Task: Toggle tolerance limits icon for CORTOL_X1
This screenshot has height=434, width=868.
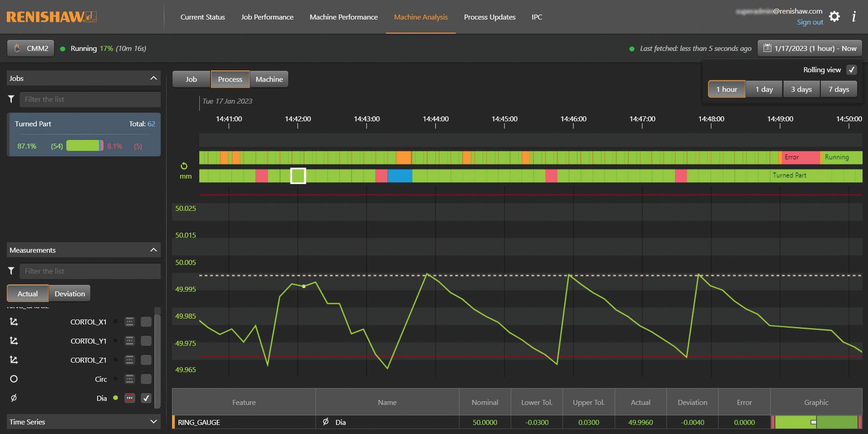Action: [129, 322]
